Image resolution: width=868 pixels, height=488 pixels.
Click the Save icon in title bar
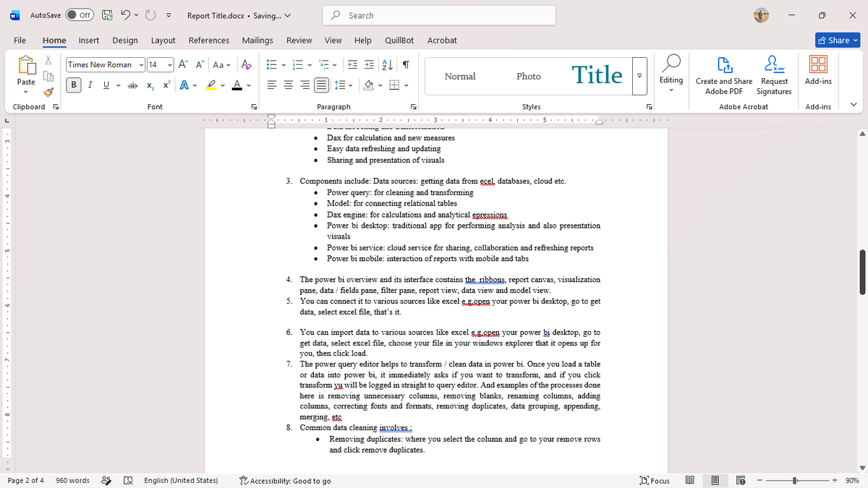107,15
